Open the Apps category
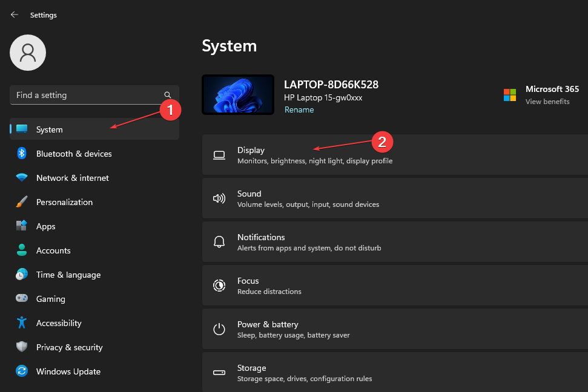The height and width of the screenshot is (392, 588). [46, 226]
